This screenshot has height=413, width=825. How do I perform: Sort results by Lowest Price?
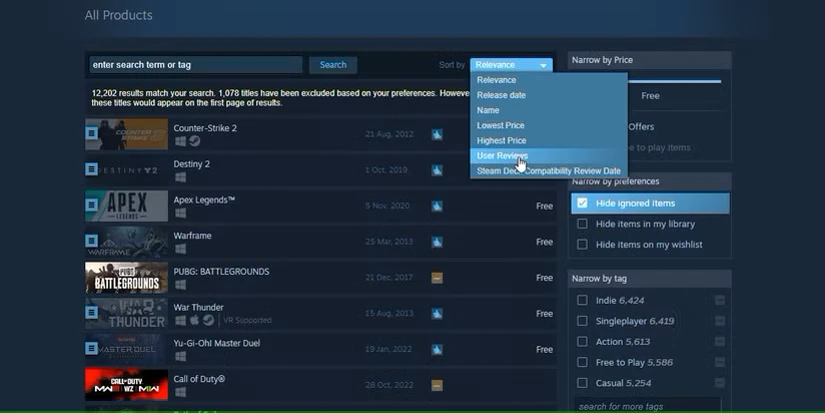549,125
